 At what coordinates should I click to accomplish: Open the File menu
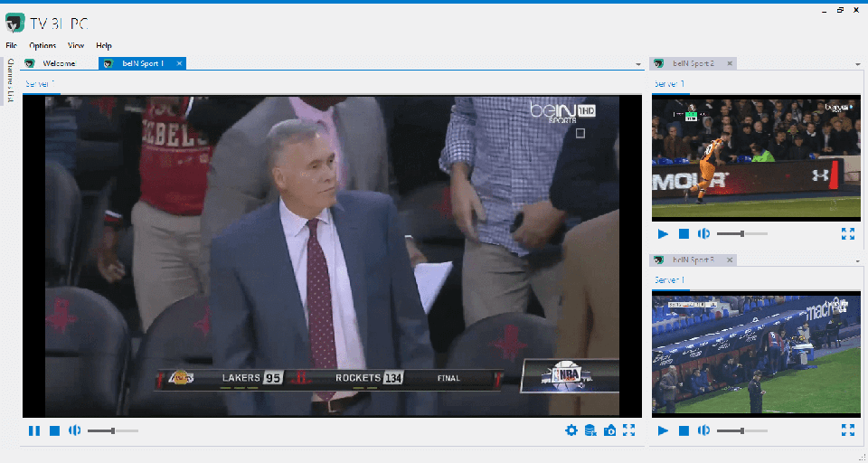12,45
